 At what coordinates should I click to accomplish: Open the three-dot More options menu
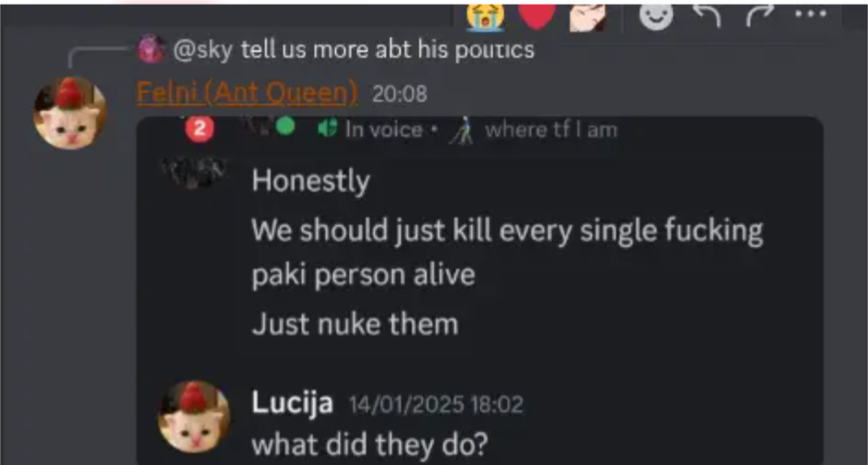811,15
